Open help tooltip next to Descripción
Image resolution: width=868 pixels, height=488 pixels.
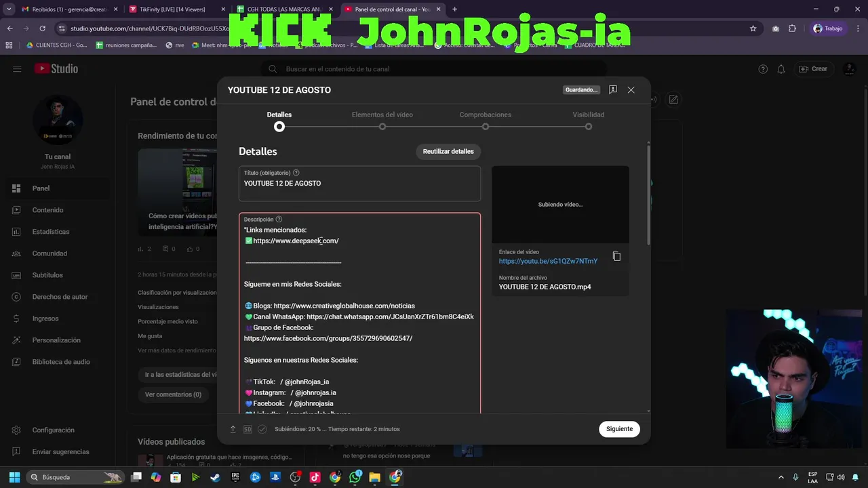[x=279, y=220]
